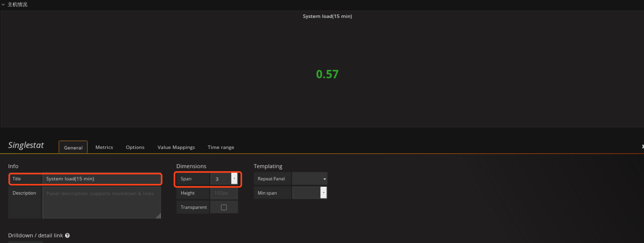644x243 pixels.
Task: Click the Height input field
Action: 224,193
